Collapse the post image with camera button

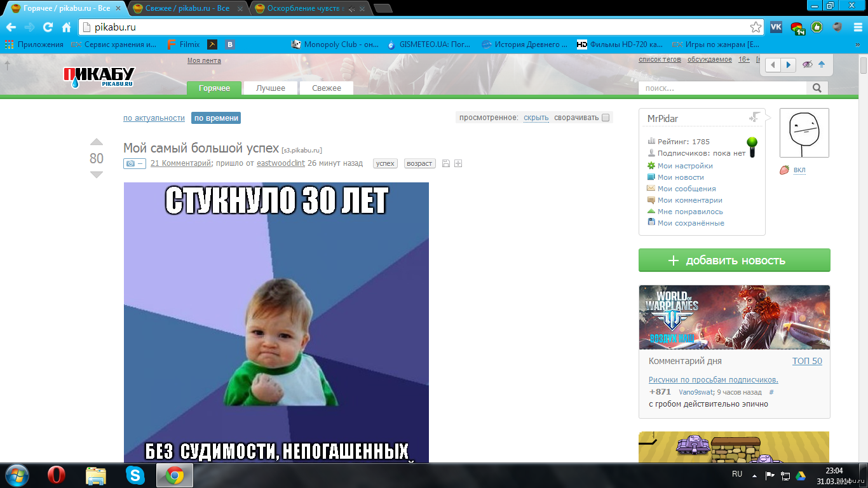[134, 163]
